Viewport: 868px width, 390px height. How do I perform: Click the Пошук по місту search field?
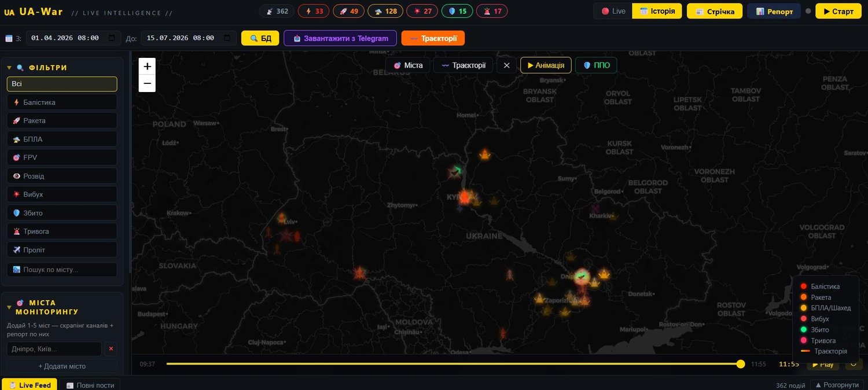[x=62, y=270]
